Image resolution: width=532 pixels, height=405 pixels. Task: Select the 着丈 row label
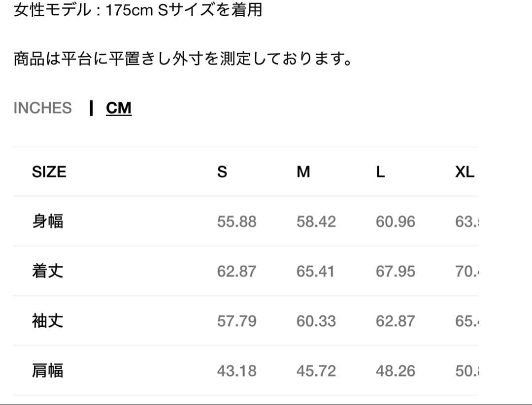48,271
